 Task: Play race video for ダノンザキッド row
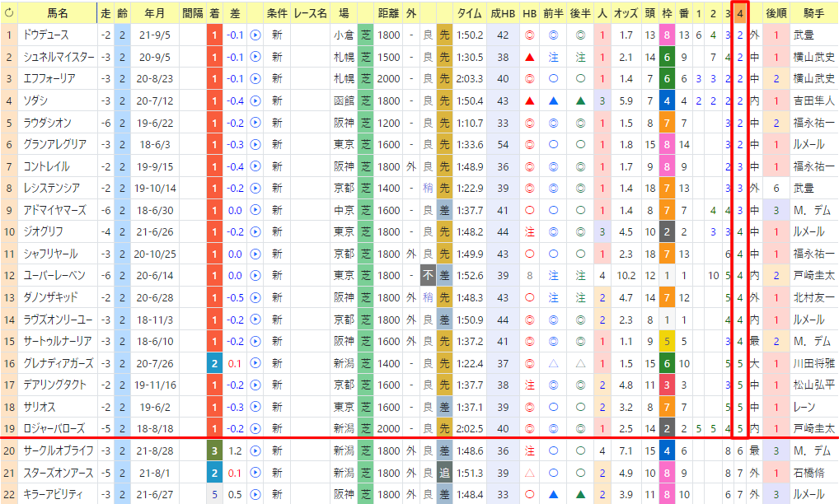[x=255, y=297]
